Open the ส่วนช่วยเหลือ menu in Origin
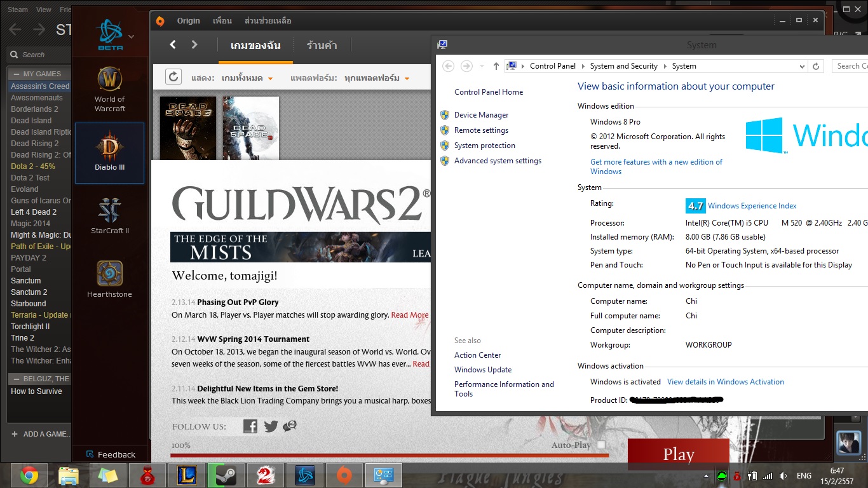The width and height of the screenshot is (868, 488). tap(268, 21)
